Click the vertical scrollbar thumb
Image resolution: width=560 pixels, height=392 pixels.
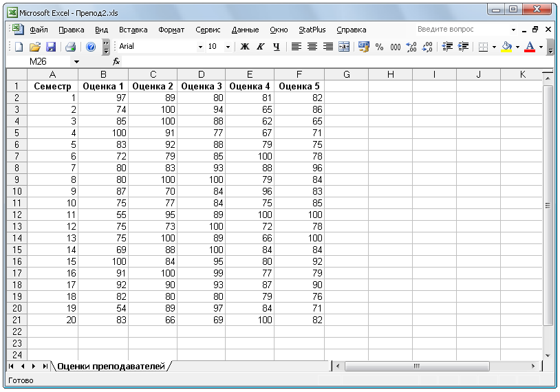[548, 205]
